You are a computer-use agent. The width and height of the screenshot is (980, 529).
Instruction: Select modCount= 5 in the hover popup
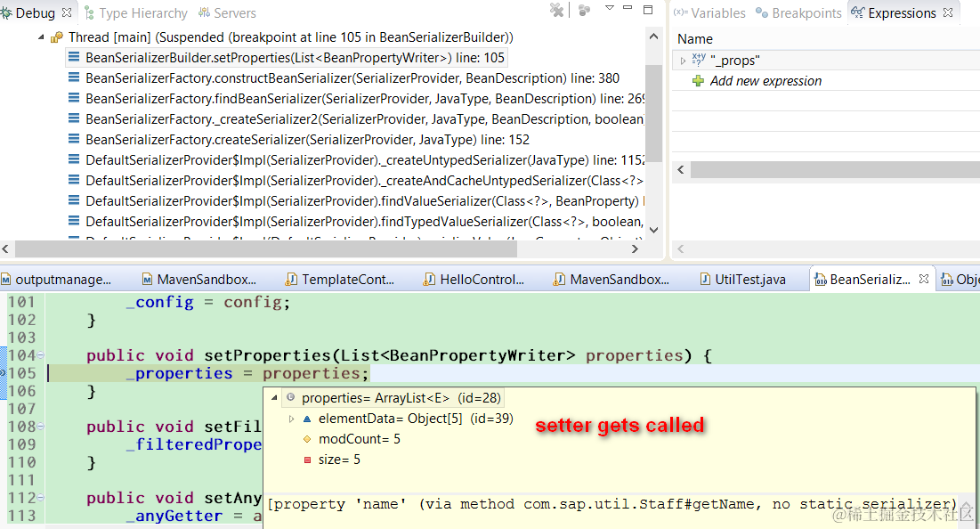coord(360,439)
